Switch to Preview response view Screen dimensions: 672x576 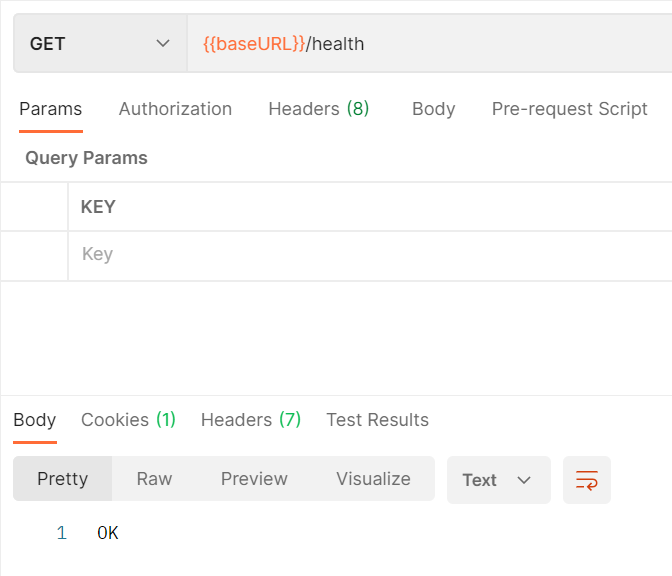(x=254, y=479)
